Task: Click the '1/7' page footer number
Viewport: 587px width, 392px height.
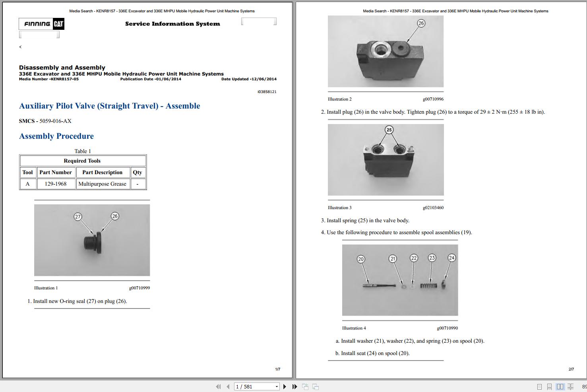Action: tap(278, 369)
